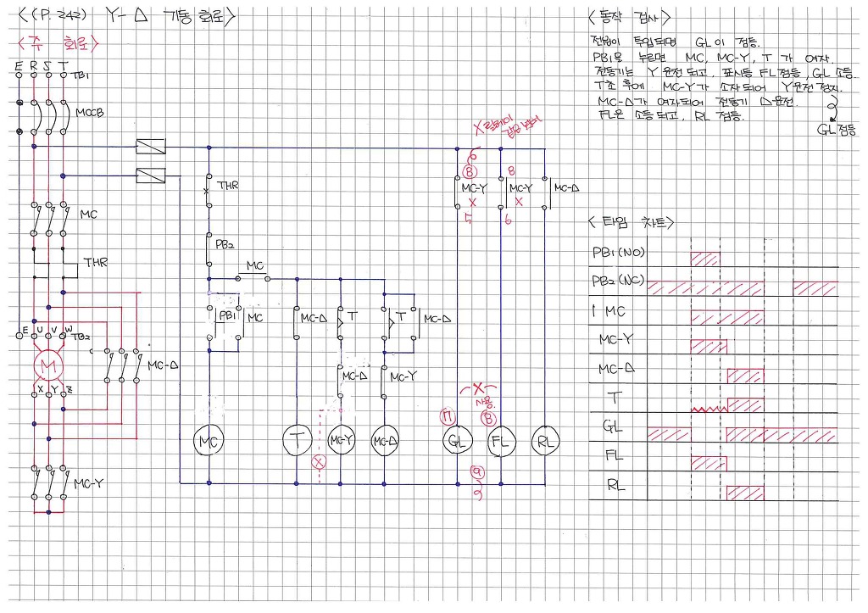Viewport: 868px width, 613px height.
Task: Click the hatched bar in the MC-Δ chart row
Action: pos(745,376)
